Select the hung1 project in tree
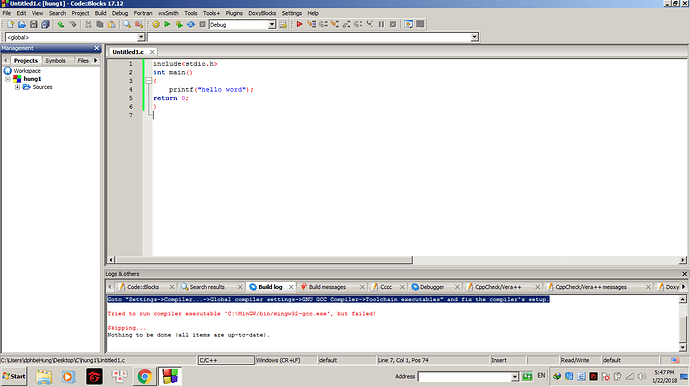Viewport: 690px width, 387px height. (x=32, y=79)
